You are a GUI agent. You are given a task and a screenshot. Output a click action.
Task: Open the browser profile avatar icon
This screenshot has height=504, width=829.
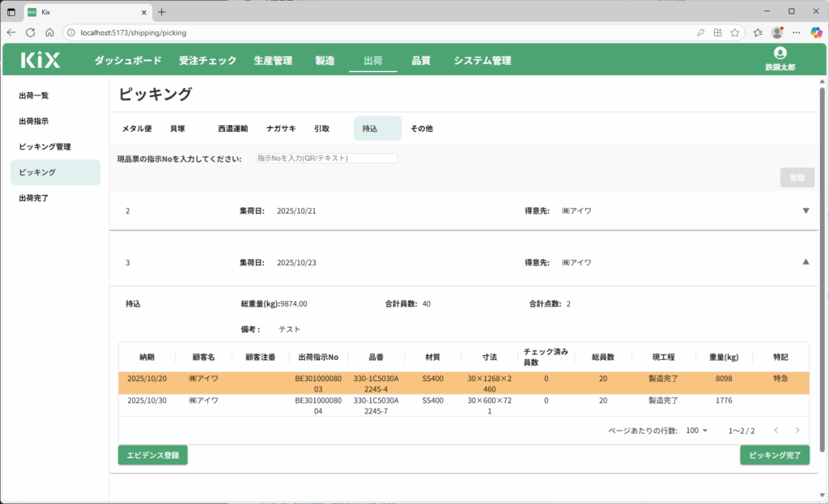pos(777,32)
